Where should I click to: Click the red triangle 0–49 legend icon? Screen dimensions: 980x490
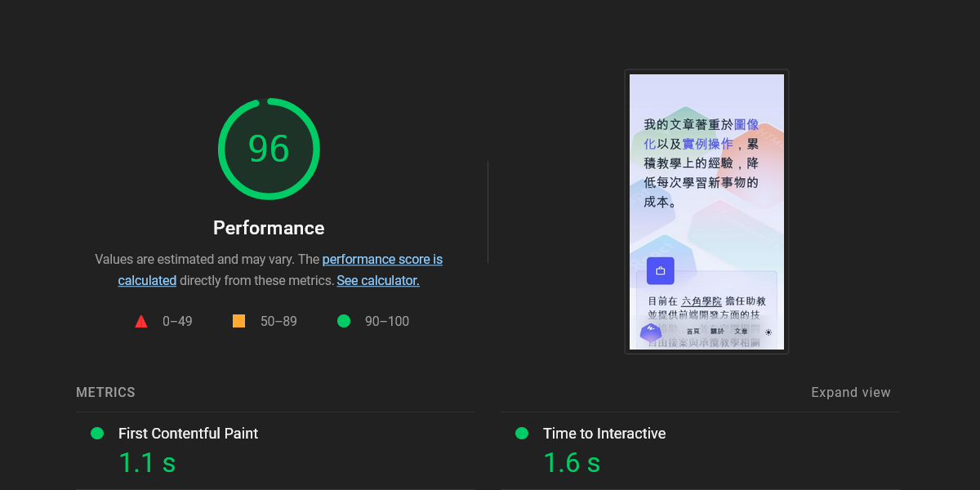pyautogui.click(x=141, y=322)
